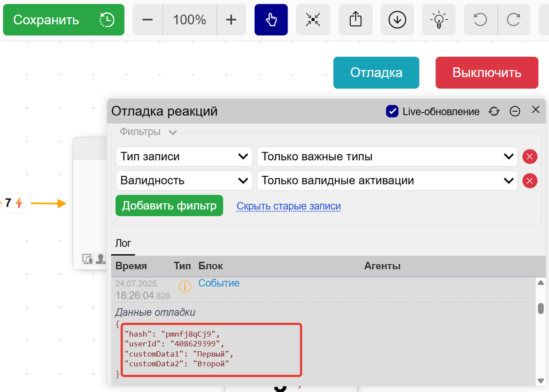This screenshot has height=392, width=549.
Task: Click the collapse arrows fit-to-screen icon
Action: click(x=313, y=20)
